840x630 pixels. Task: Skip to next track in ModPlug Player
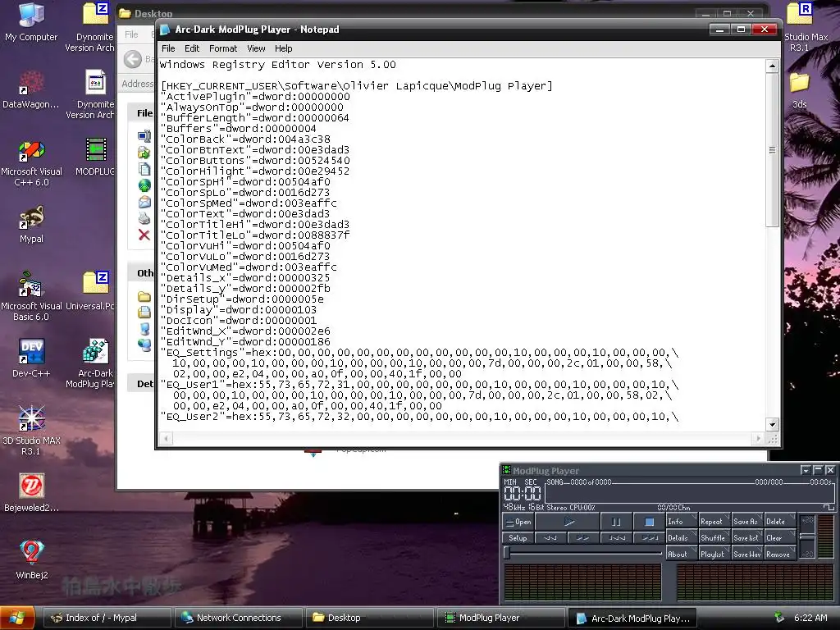[x=649, y=538]
